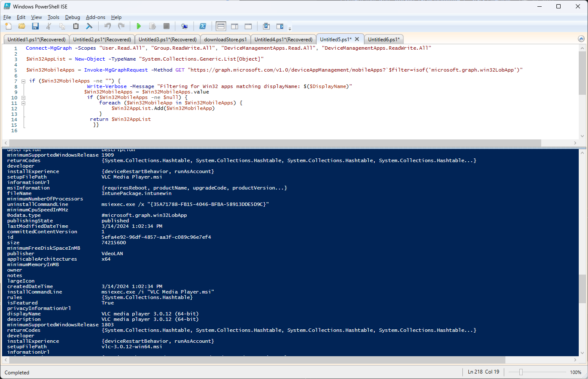This screenshot has width=588, height=379.
Task: Click the PowerShell ISE title bar app icon
Action: (x=7, y=6)
